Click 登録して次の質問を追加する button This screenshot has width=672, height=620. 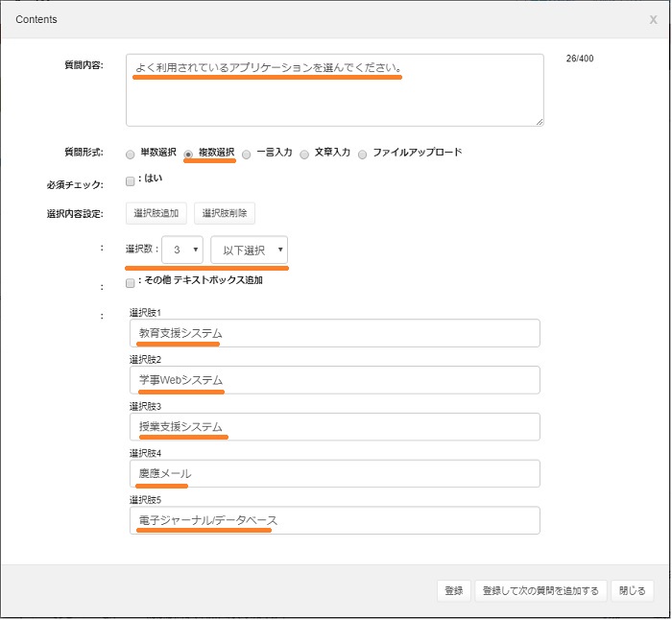tap(540, 590)
